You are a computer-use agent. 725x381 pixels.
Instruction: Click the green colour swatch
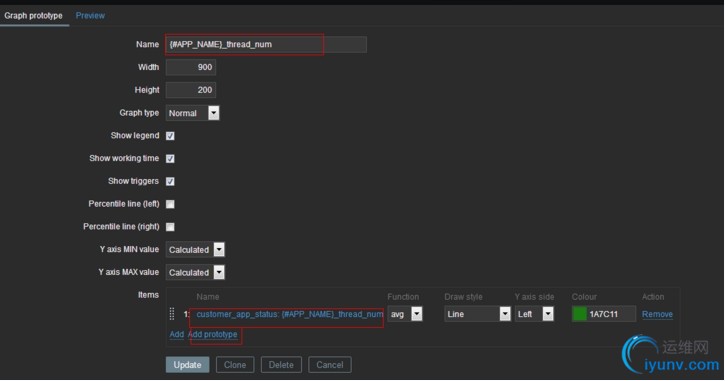tap(579, 314)
